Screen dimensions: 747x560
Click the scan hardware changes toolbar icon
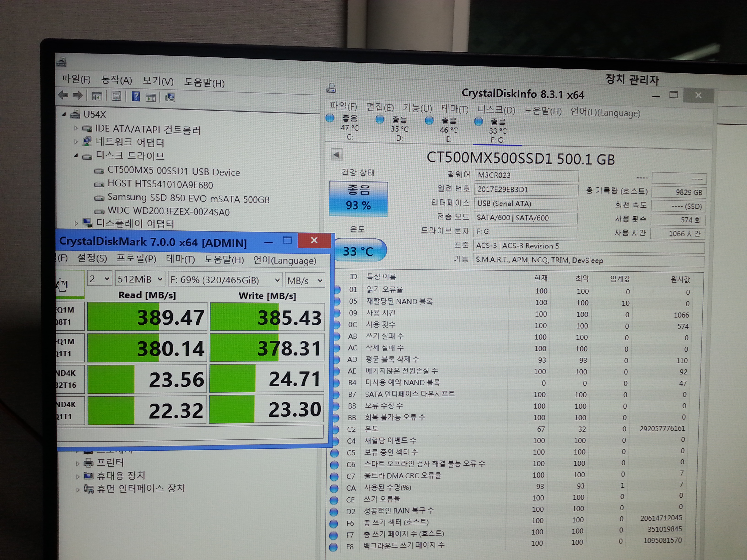coord(170,97)
